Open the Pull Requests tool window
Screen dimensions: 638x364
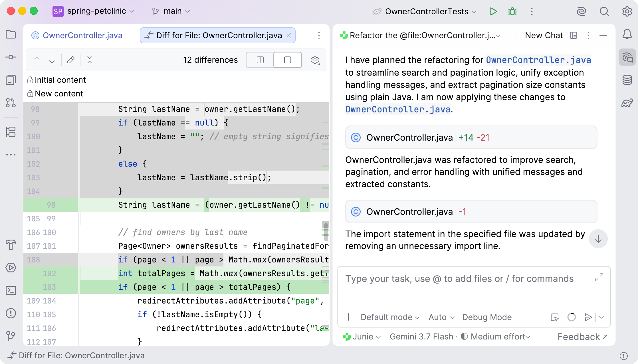pyautogui.click(x=11, y=103)
